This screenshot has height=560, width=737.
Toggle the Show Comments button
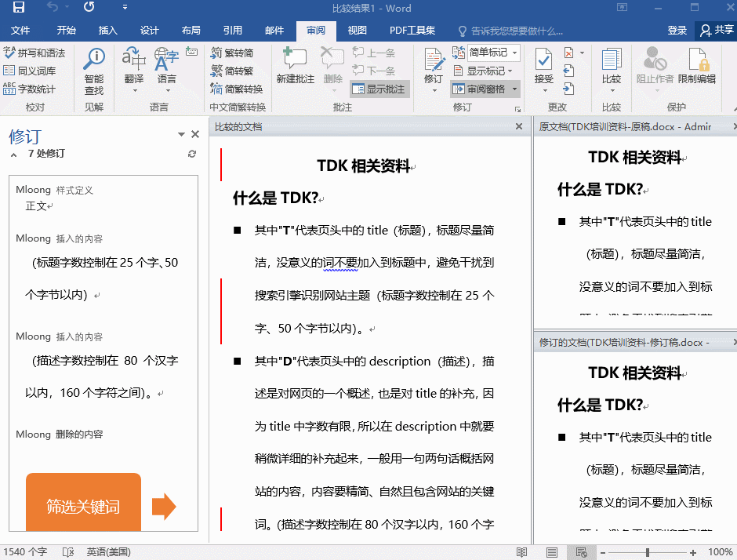tap(379, 89)
